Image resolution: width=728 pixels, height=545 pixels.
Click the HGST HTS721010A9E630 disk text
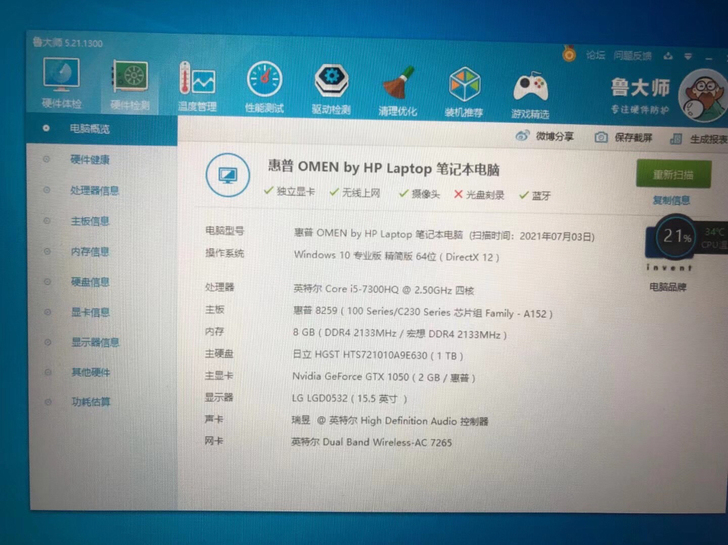(x=378, y=355)
